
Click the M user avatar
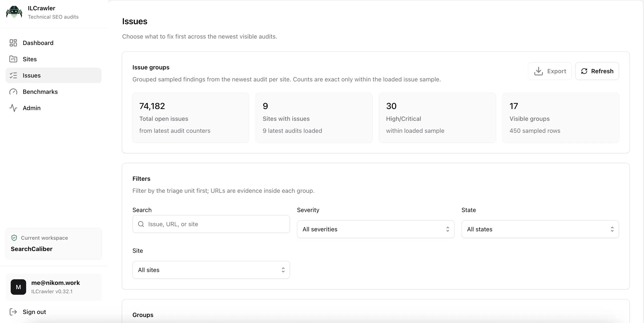pos(18,287)
